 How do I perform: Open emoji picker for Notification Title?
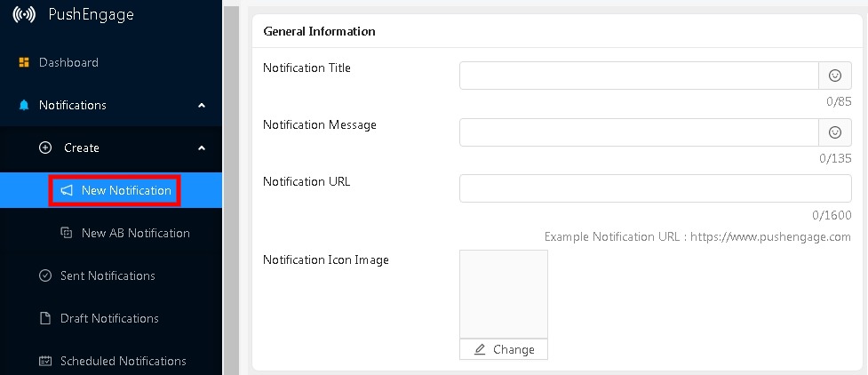835,76
